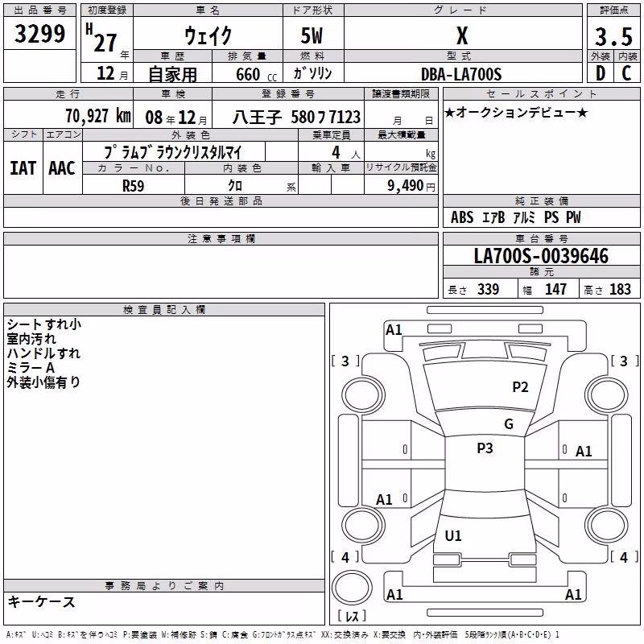644x644 pixels.
Task: Select the fuel type ガソリン
Action: [312, 73]
